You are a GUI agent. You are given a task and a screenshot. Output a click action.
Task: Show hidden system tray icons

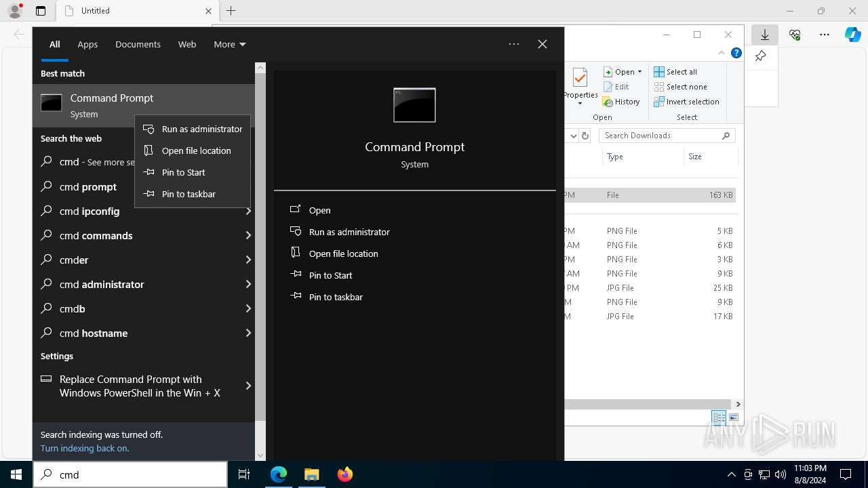[731, 474]
